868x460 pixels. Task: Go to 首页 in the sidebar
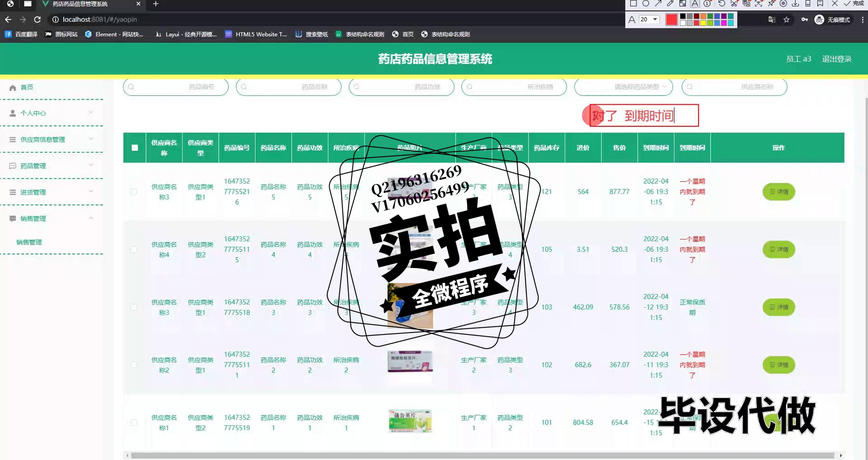click(27, 87)
